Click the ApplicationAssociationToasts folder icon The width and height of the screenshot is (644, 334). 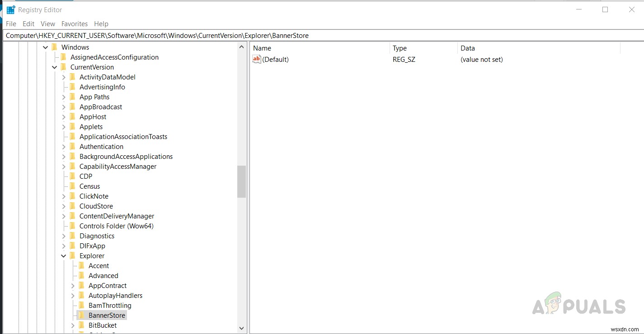pos(72,136)
